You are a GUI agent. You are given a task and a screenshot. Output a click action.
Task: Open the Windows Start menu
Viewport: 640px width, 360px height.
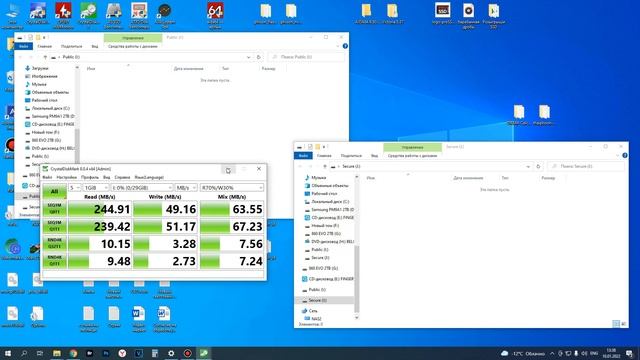pyautogui.click(x=8, y=353)
